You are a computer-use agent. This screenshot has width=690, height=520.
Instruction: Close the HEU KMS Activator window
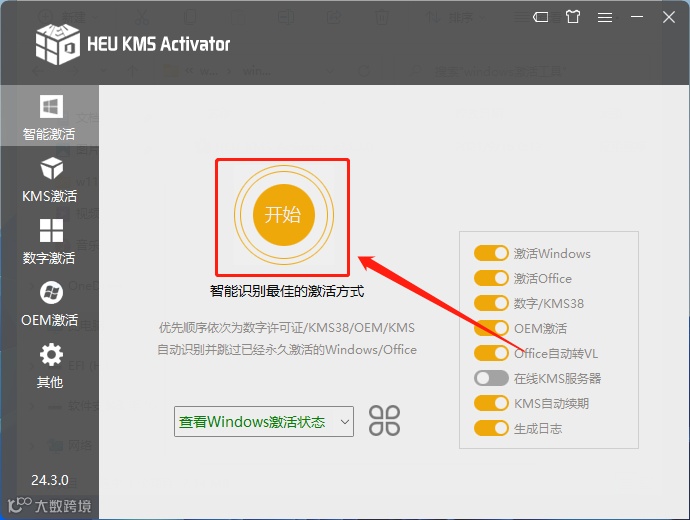pyautogui.click(x=669, y=17)
